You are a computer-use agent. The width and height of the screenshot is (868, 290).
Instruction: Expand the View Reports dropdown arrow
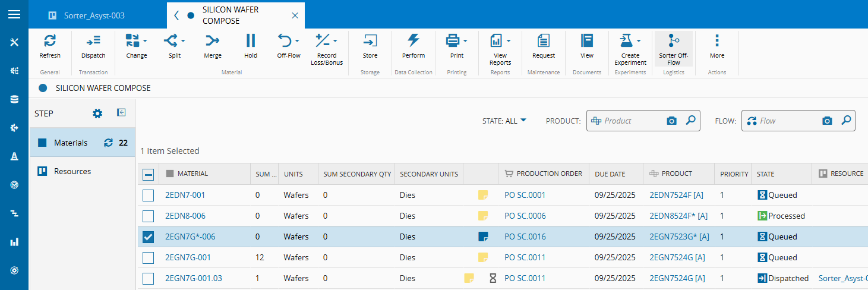tap(509, 41)
